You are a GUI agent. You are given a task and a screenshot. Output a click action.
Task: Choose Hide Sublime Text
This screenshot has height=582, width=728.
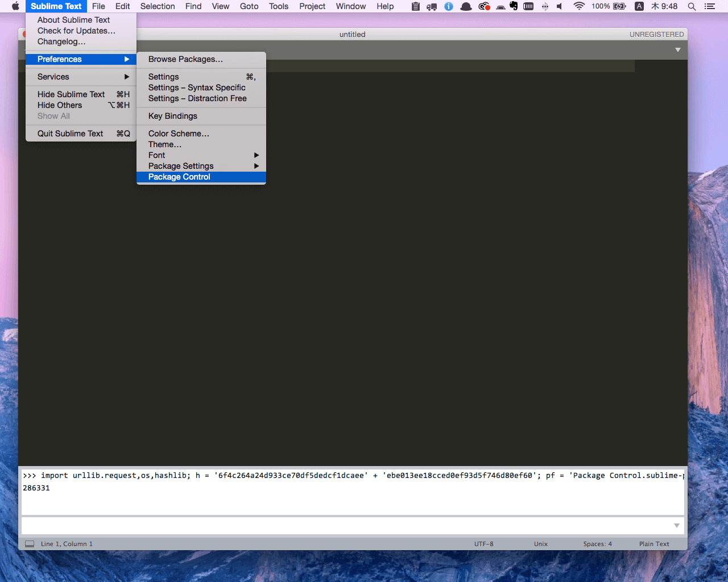pyautogui.click(x=81, y=94)
